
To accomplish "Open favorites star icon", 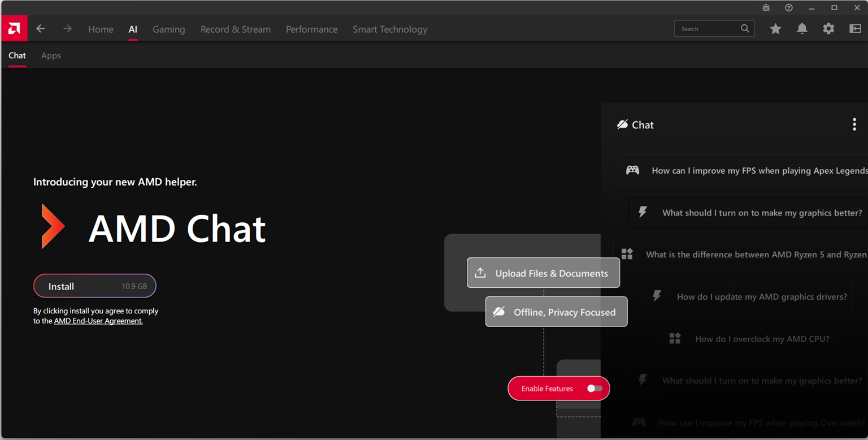I will [775, 29].
